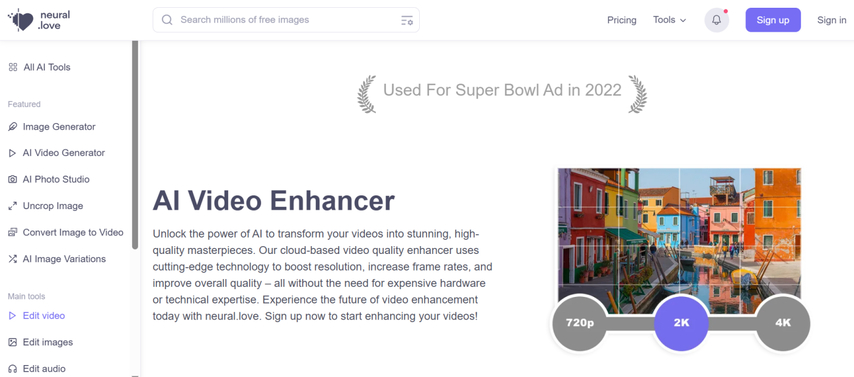Image resolution: width=854 pixels, height=377 pixels.
Task: Click the Sign up button
Action: click(773, 20)
